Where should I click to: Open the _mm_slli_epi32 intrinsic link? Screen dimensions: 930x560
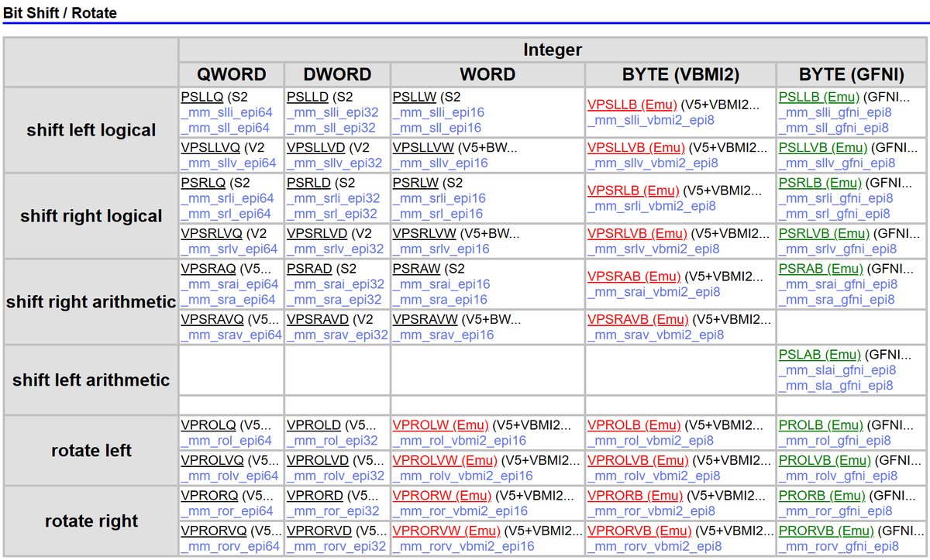(x=332, y=113)
